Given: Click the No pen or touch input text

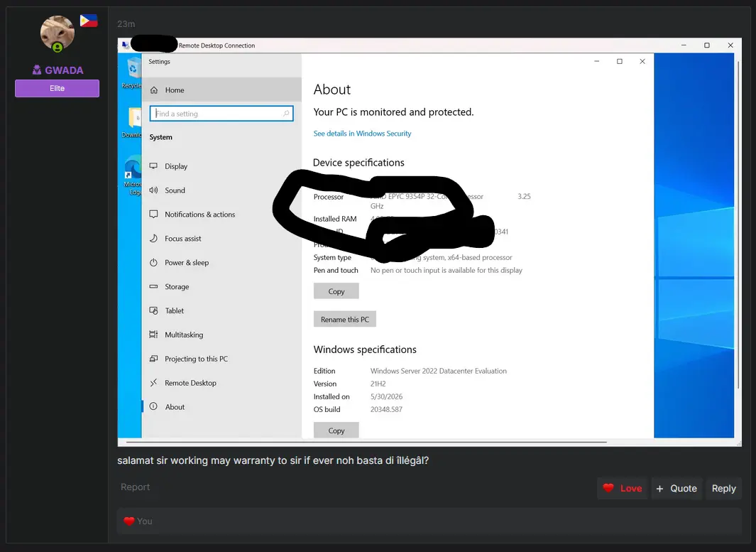Looking at the screenshot, I should pyautogui.click(x=446, y=270).
